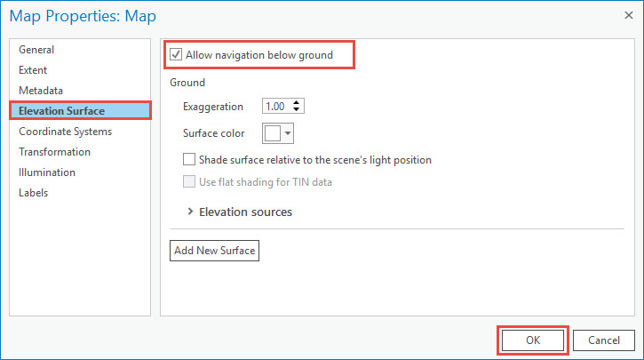
Task: Open the General properties tab
Action: (36, 50)
